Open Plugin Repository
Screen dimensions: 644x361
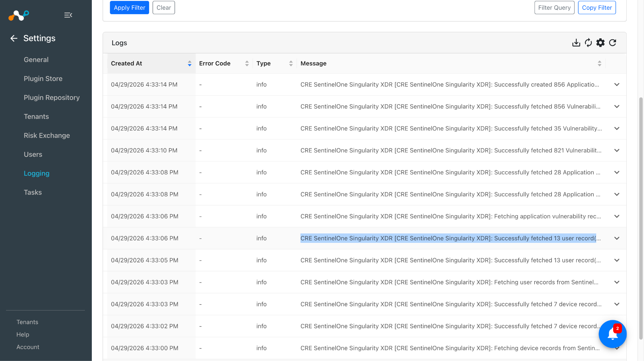(52, 98)
